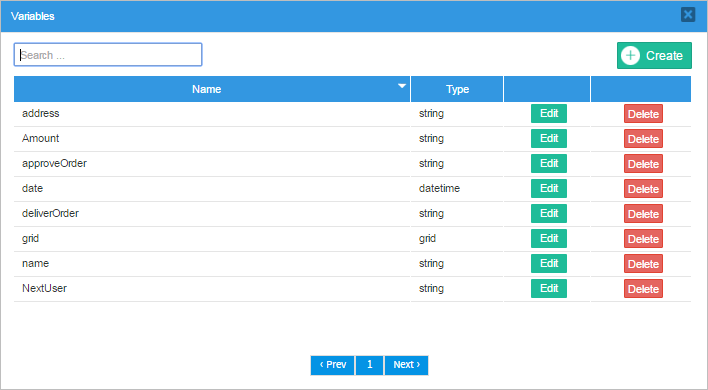
Task: Delete the NextUser variable
Action: click(643, 288)
